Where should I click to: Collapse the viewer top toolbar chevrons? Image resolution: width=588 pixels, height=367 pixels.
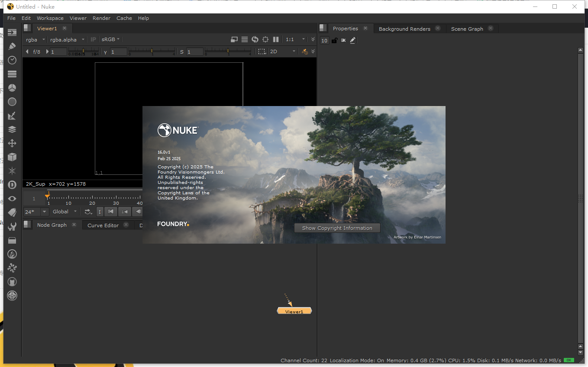[x=313, y=39]
